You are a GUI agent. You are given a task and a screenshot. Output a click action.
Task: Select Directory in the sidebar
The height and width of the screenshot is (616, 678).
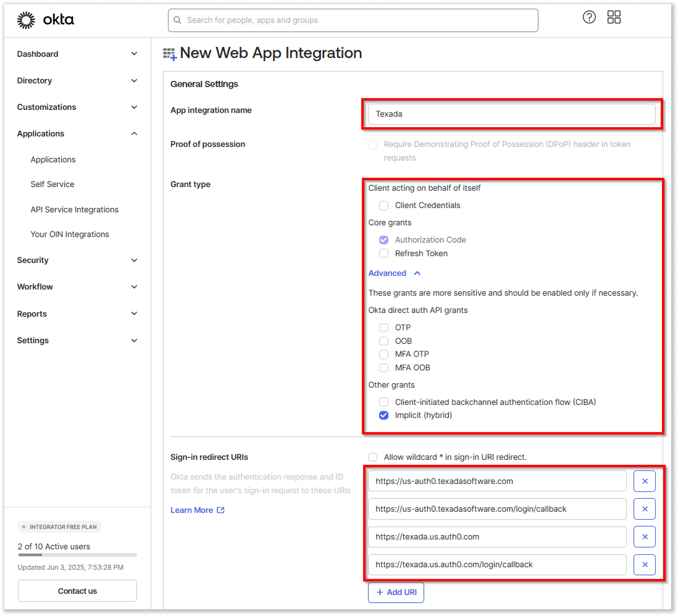35,80
